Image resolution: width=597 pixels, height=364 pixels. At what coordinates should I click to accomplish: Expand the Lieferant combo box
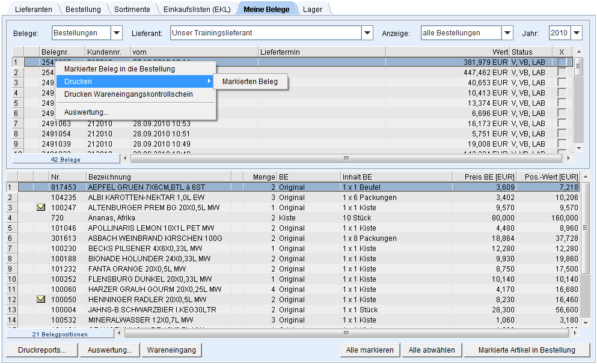(x=367, y=33)
